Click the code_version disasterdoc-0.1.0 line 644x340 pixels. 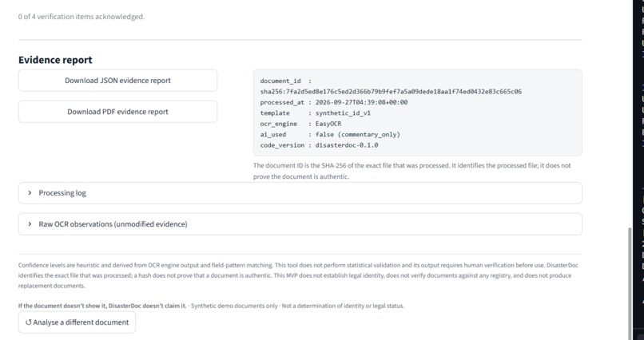point(319,145)
